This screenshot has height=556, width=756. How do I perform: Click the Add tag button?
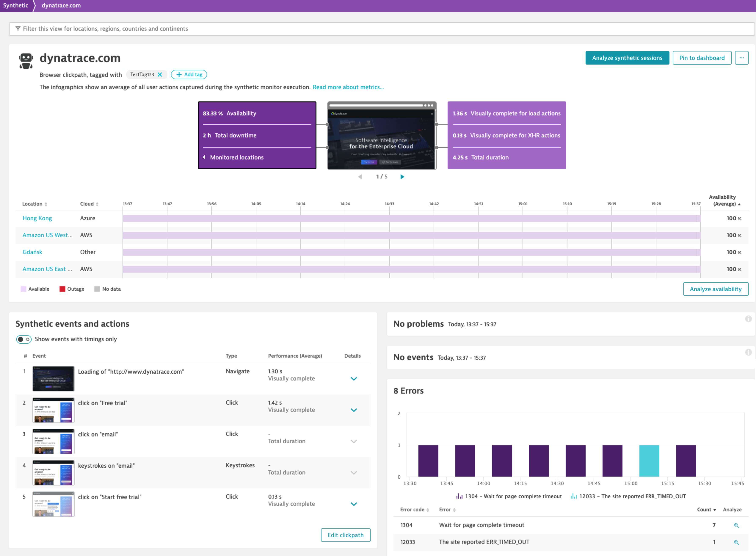pos(189,75)
